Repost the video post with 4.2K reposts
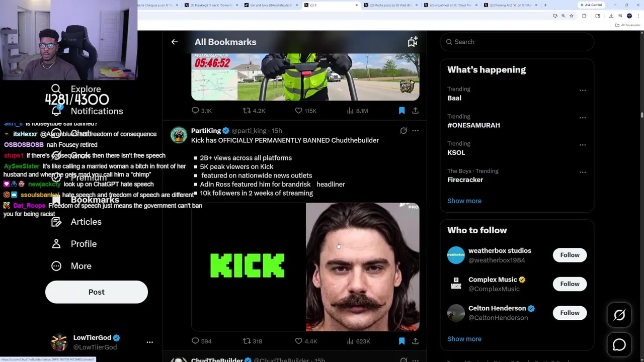Image resolution: width=644 pixels, height=362 pixels. click(254, 111)
